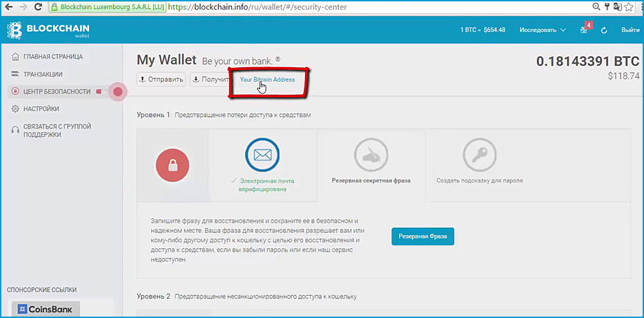Screen dimensions: 644x318
Task: Open the notifications icon with badge 4
Action: (x=584, y=30)
